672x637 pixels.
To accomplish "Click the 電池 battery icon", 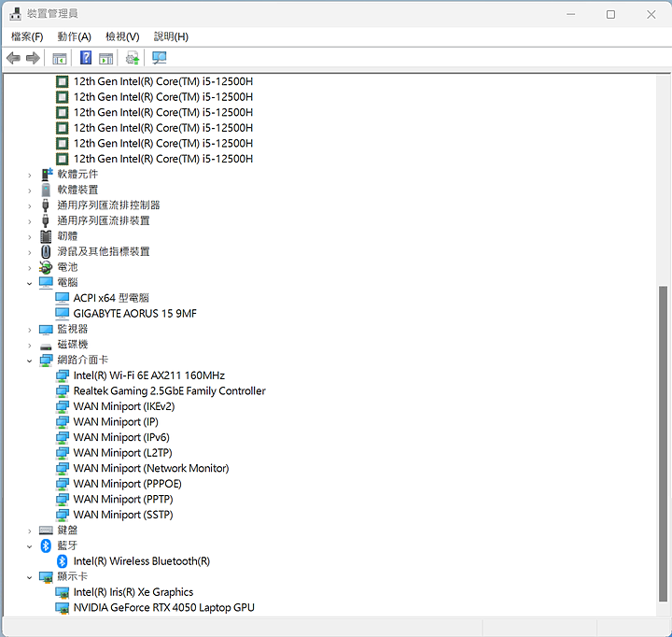I will tap(46, 267).
